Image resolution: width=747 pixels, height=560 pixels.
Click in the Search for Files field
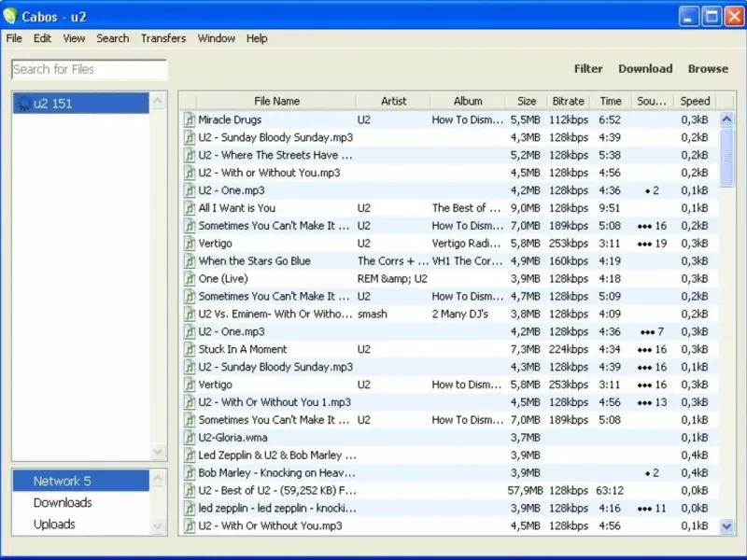(89, 69)
